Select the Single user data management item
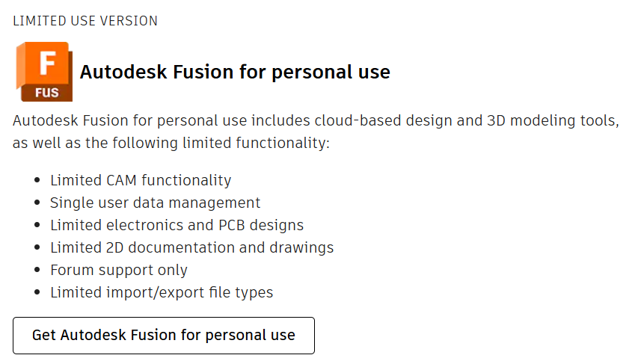The image size is (644, 364). coord(155,203)
